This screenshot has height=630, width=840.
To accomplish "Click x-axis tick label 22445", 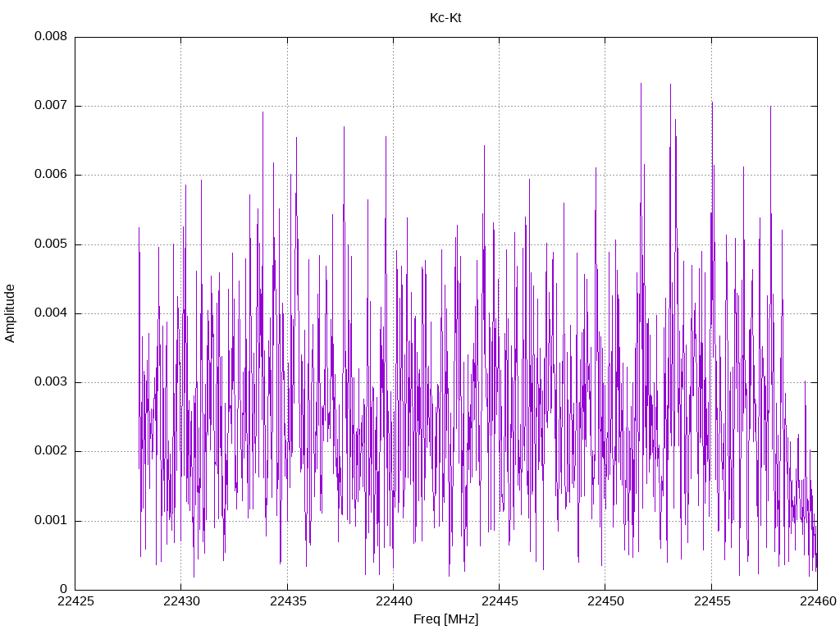I will pyautogui.click(x=500, y=601).
